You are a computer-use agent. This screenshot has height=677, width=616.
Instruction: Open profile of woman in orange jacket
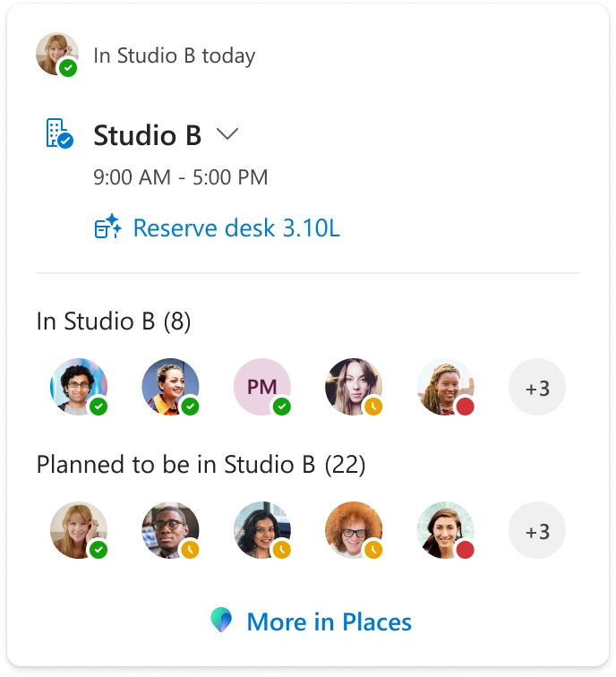tap(170, 387)
